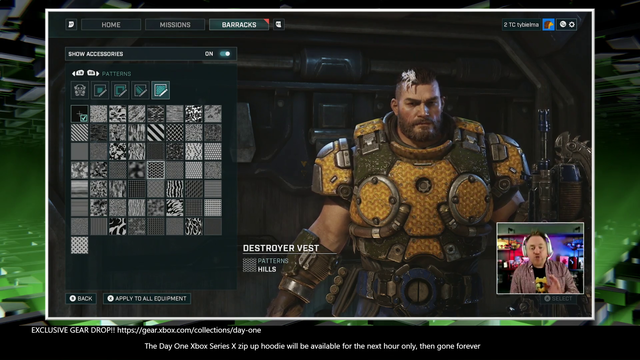Click the '2 TC tybielma' player tag
The image size is (640, 360).
pyautogui.click(x=521, y=24)
